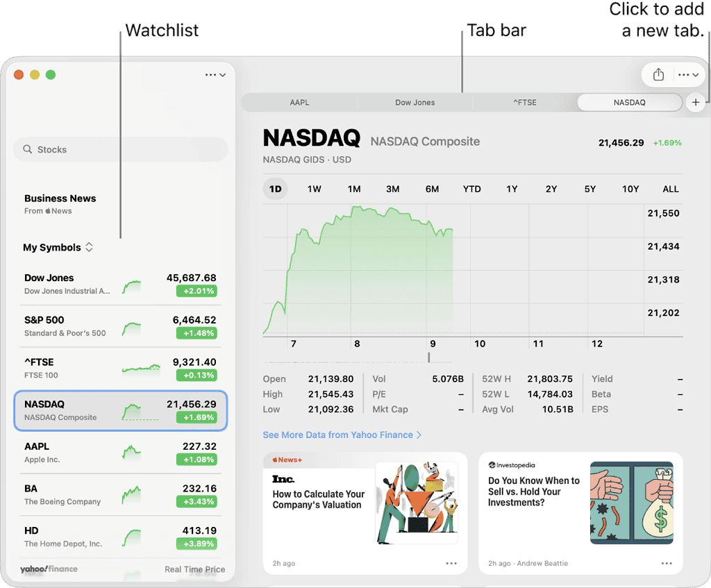Viewport: 711px width, 588px height.
Task: Click the Open value 21,139.80
Action: (331, 379)
